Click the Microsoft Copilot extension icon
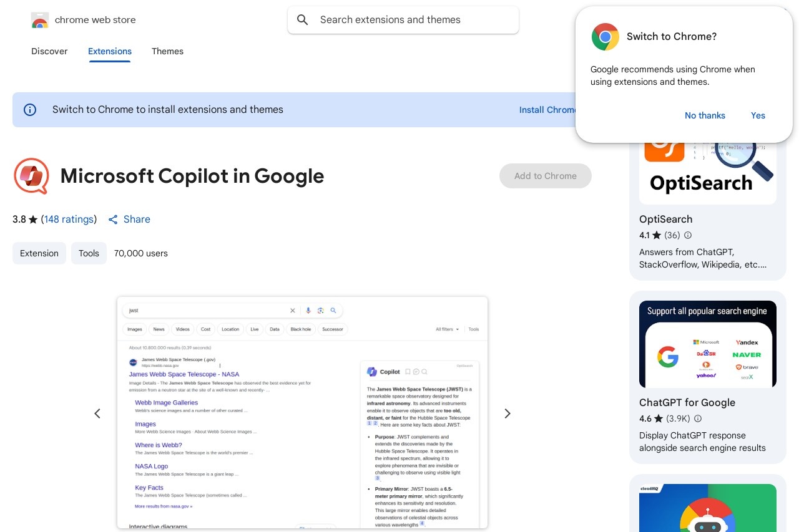The image size is (799, 532). 31,176
